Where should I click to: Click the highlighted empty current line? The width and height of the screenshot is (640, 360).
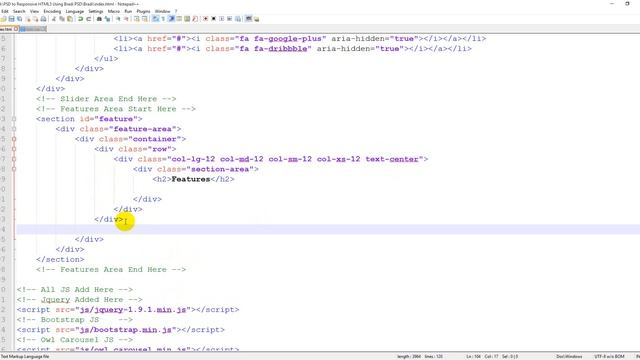pos(328,229)
